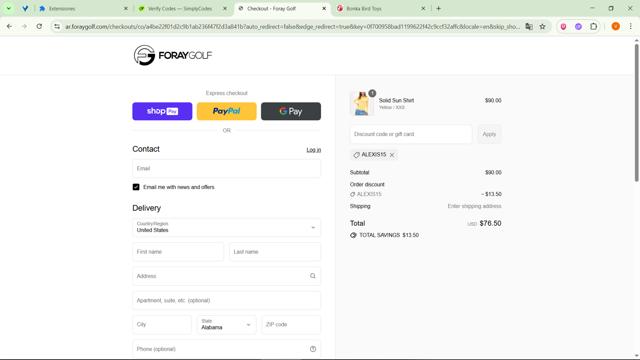Go back to the previous page
640x360 pixels.
coord(9,27)
